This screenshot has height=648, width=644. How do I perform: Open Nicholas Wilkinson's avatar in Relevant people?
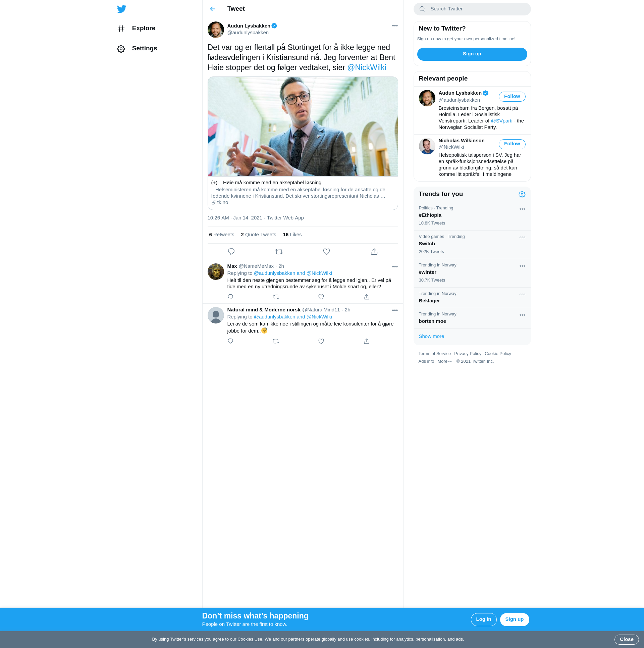pyautogui.click(x=427, y=146)
